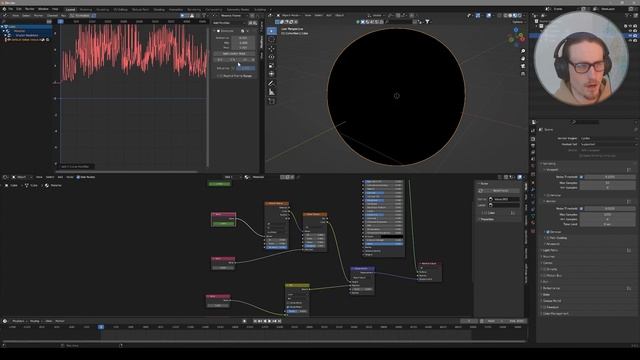Expand the Film panel
640x360 pixels.
tap(546, 282)
